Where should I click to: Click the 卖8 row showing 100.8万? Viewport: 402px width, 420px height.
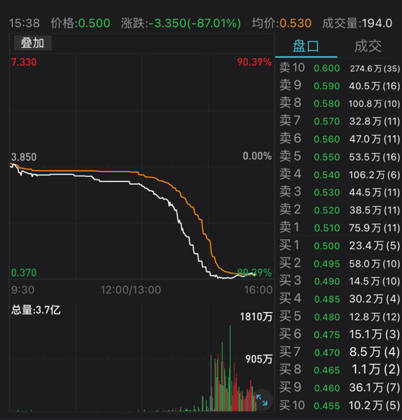tap(339, 103)
